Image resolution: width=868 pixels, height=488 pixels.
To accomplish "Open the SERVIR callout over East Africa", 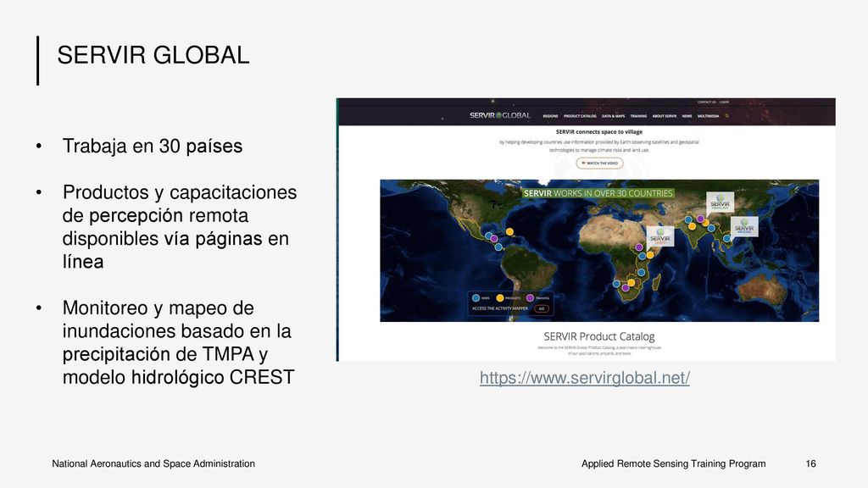I will (x=659, y=236).
